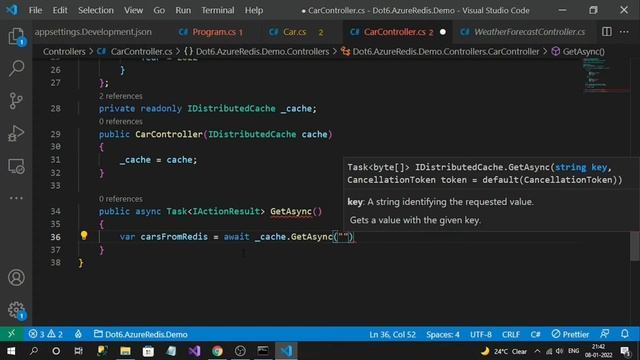Open the Run menu
Viewport: 640px width, 360px height.
click(x=183, y=10)
